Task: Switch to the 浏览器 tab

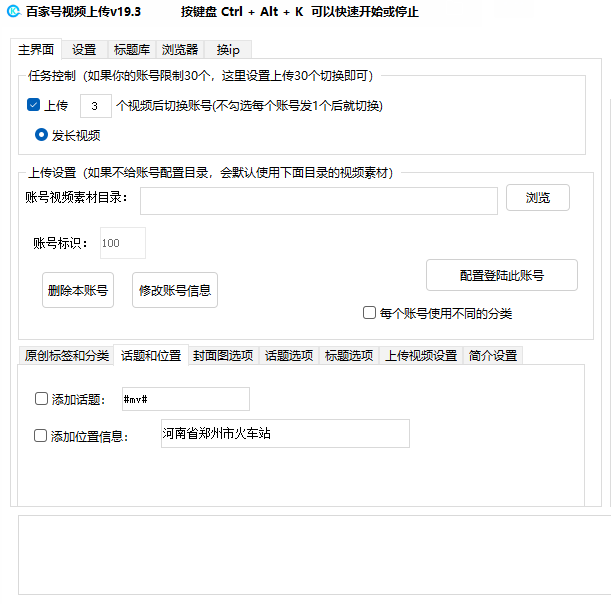Action: [x=180, y=50]
